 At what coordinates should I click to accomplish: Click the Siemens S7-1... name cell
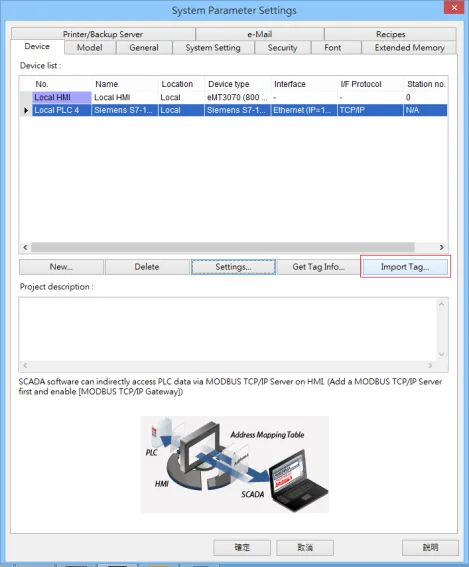125,110
